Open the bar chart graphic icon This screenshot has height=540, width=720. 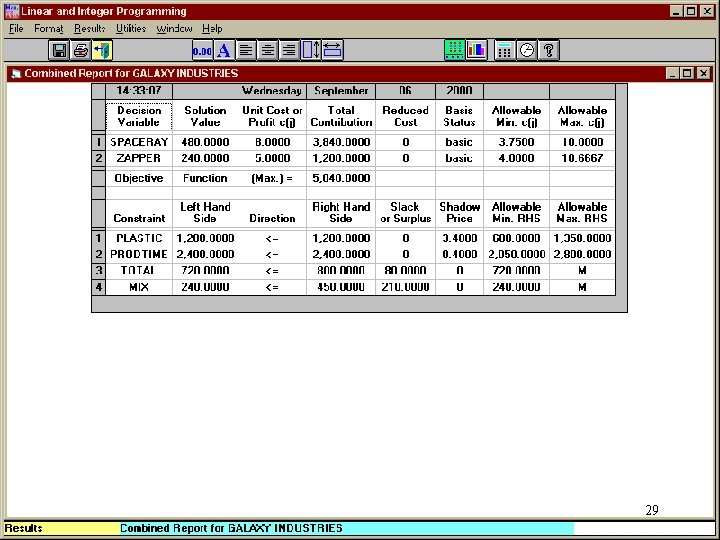pos(476,50)
